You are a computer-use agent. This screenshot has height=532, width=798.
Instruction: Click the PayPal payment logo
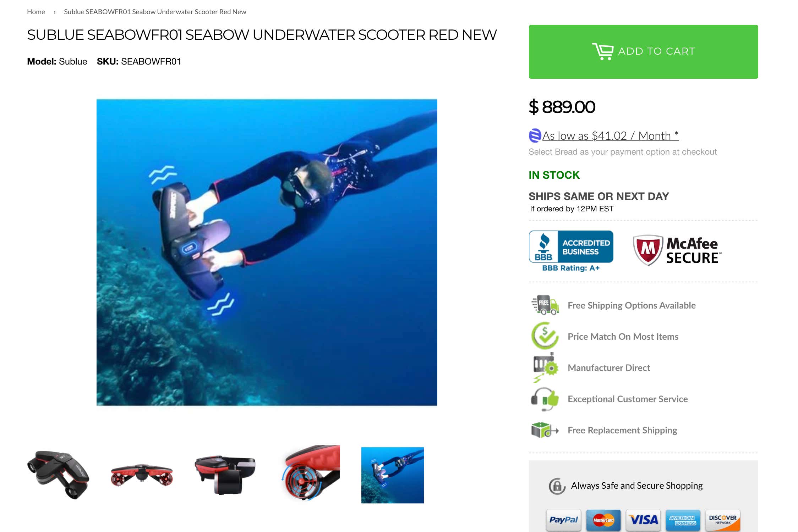point(563,520)
